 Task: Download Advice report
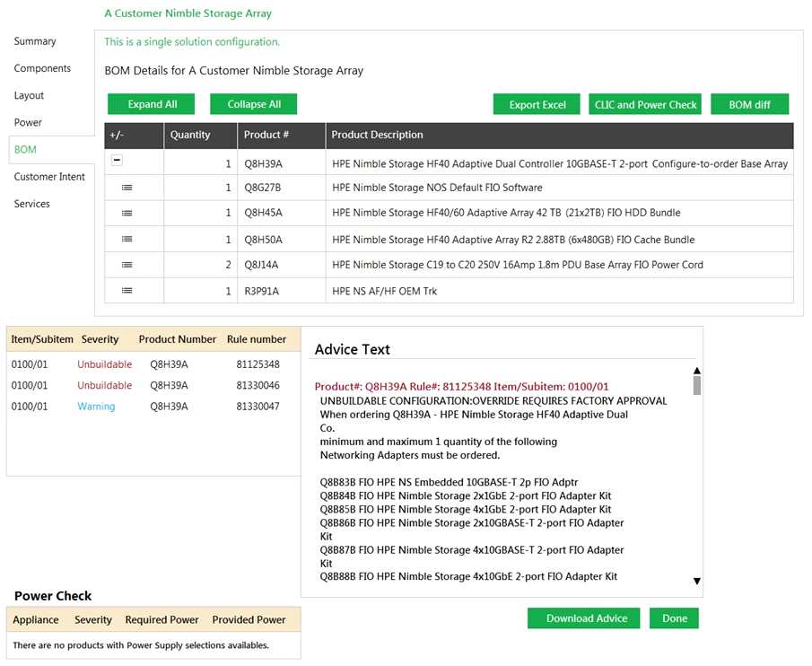click(587, 618)
